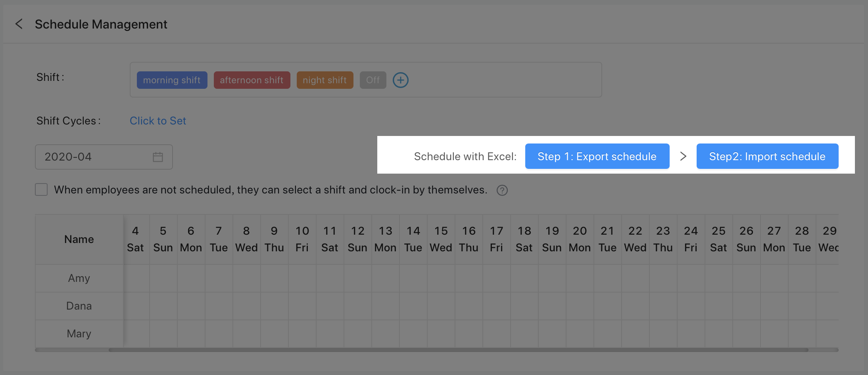Select the Off shift tag
This screenshot has width=868, height=375.
(x=373, y=80)
